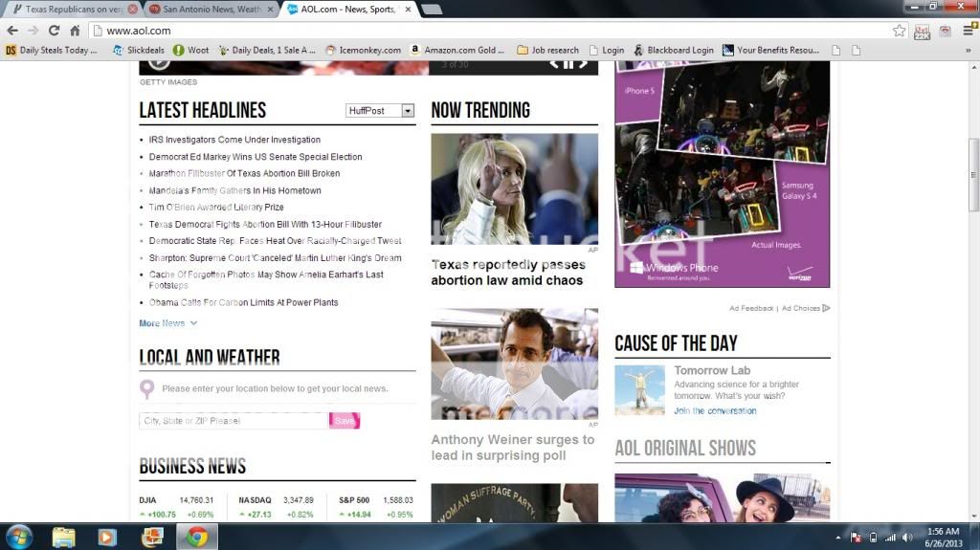Click the browser reload button

[54, 31]
